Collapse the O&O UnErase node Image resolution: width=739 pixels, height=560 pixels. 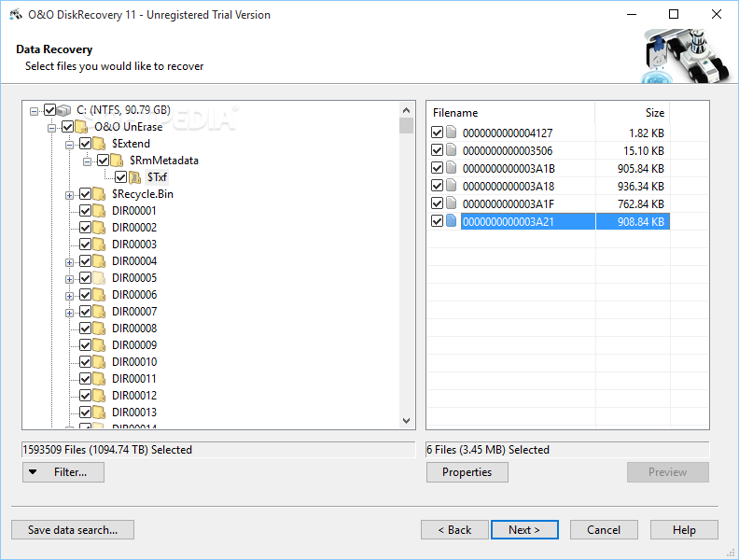[x=51, y=128]
